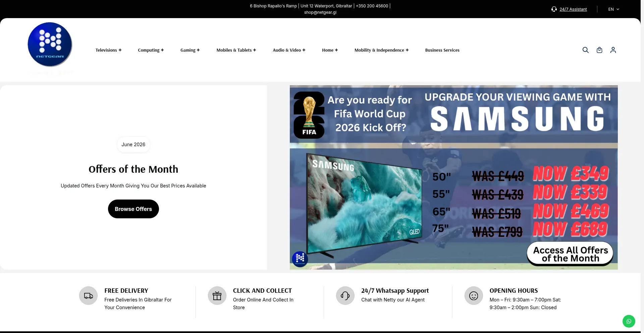Viewport: 644px width, 333px height.
Task: Open the search magnifier icon
Action: click(585, 50)
